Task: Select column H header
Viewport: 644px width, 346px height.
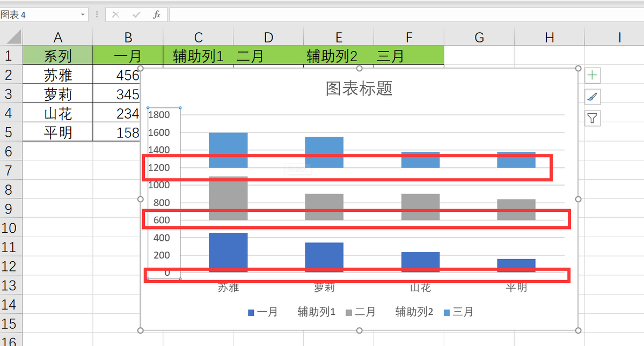Action: click(x=549, y=37)
